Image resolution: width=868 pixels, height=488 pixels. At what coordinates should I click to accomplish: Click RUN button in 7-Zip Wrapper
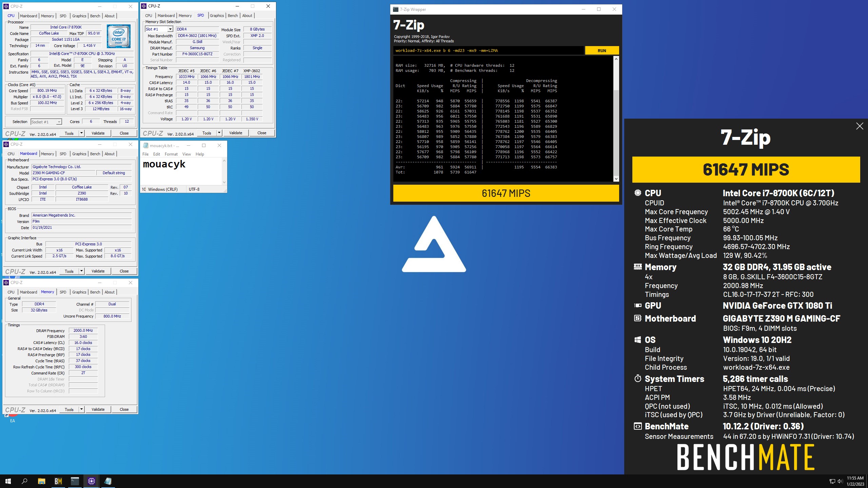602,50
